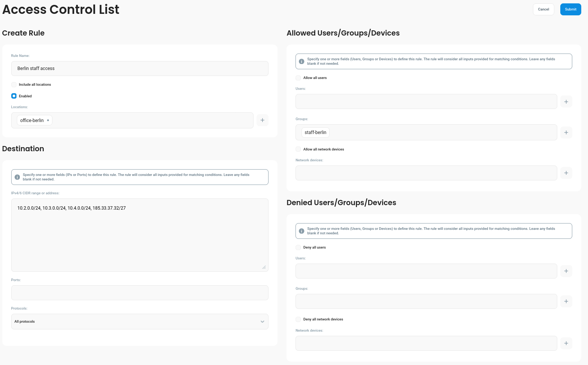The image size is (588, 365).
Task: Click the Submit button
Action: 570,9
